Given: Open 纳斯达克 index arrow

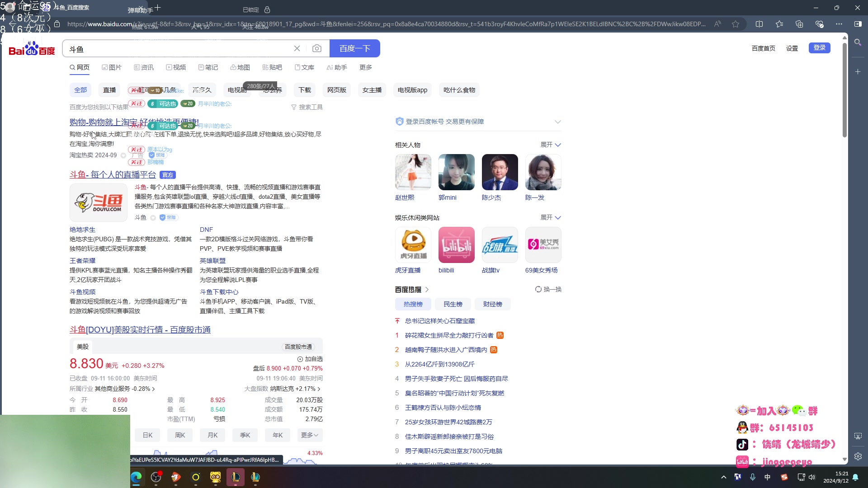Looking at the screenshot, I should [319, 389].
